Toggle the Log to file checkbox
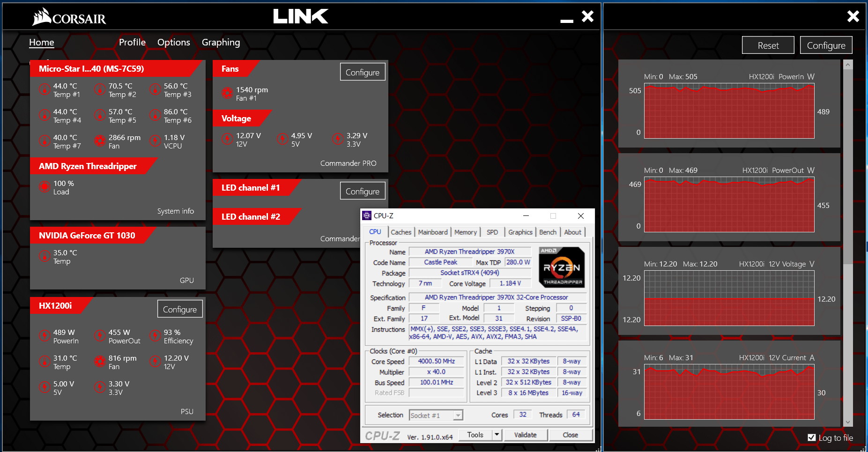This screenshot has height=452, width=868. 812,437
